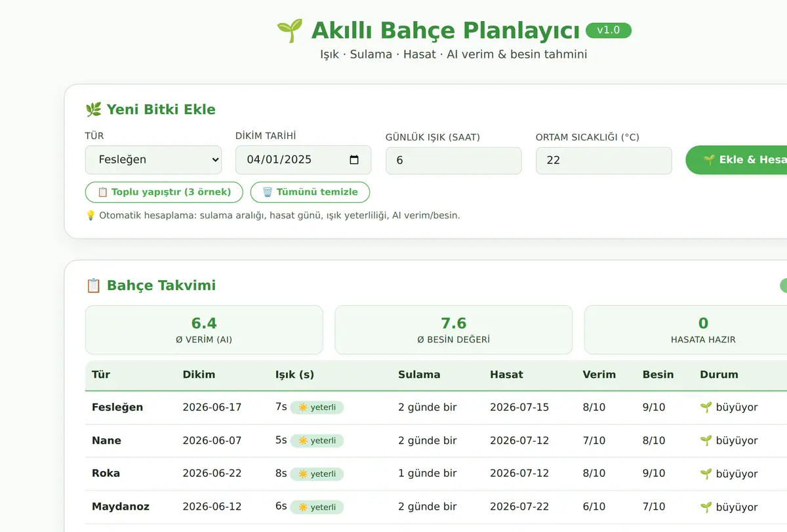Click dikim date 2026-06-22

pos(212,474)
